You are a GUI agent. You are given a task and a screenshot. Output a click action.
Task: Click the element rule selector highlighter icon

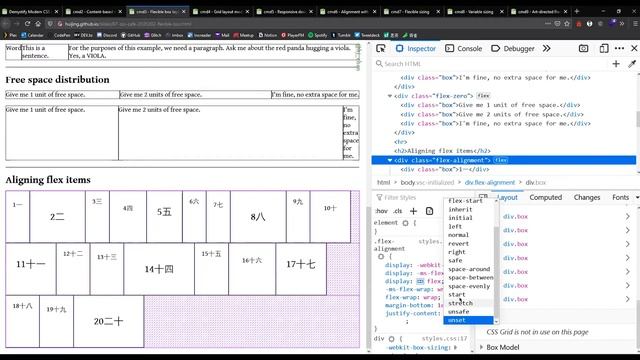(405, 223)
